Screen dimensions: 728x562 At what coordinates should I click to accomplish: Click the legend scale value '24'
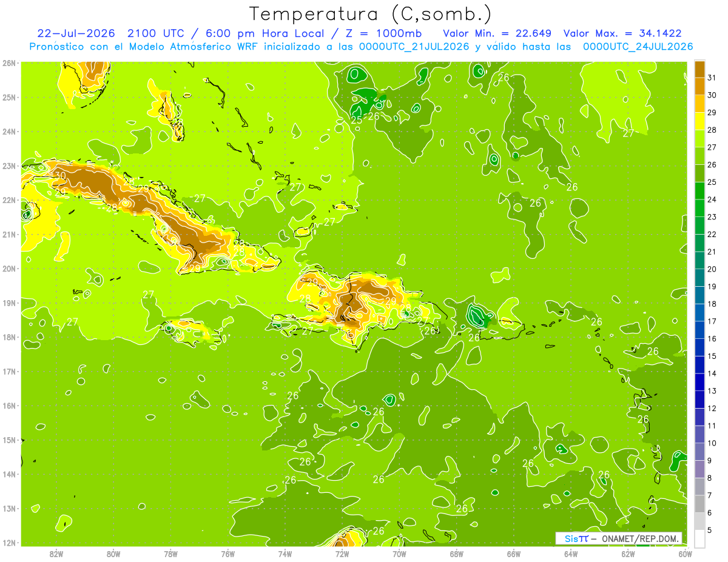[x=712, y=199]
